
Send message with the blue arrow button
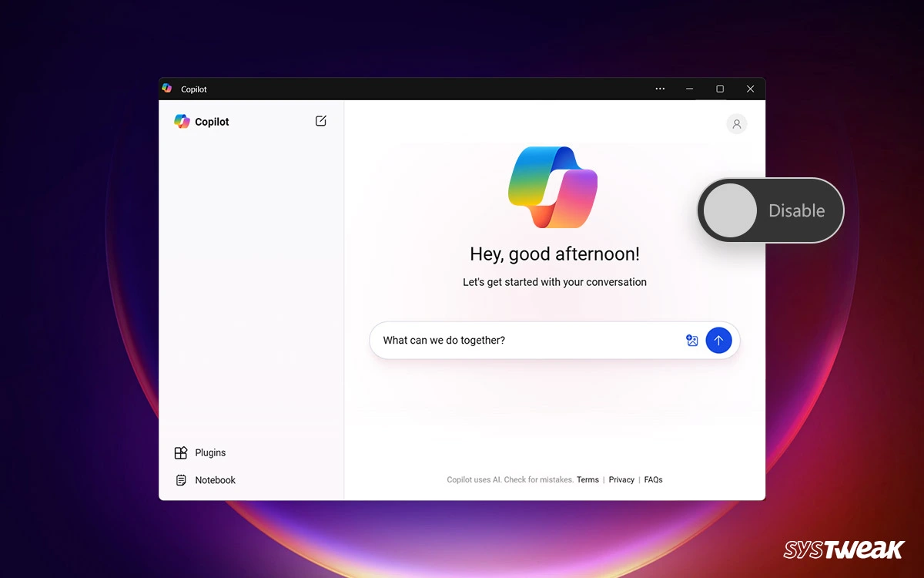tap(718, 341)
